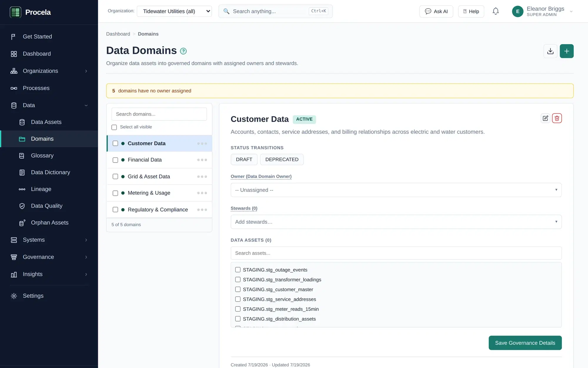Check STAGING.stg_meter_reads_15min asset
Viewport: 588px width, 368px height.
(238, 309)
